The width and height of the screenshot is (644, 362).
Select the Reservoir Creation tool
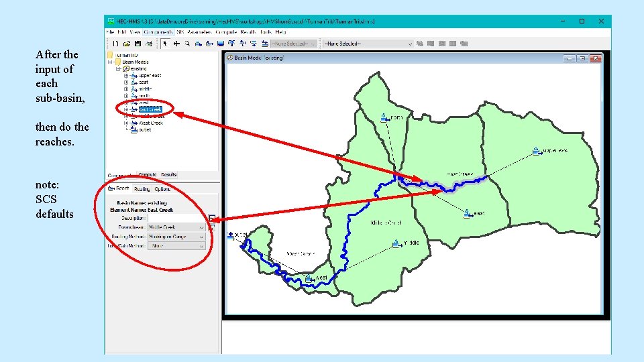(221, 44)
